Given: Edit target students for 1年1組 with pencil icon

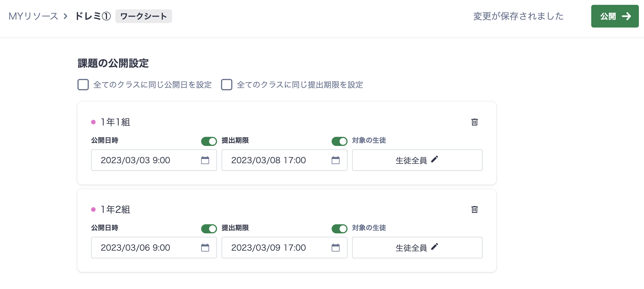Looking at the screenshot, I should click(x=435, y=159).
